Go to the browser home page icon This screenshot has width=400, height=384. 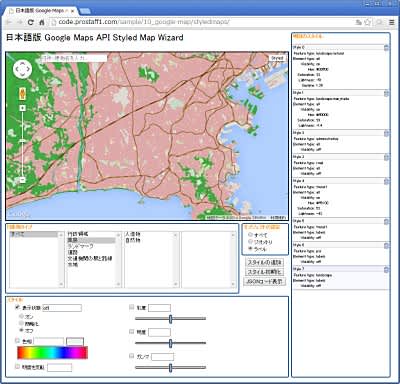coord(42,22)
